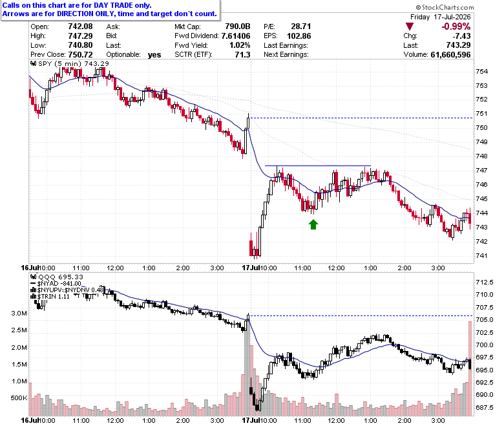Click the tall last volume bar at close
This screenshot has height=426, width=504.
click(x=470, y=368)
